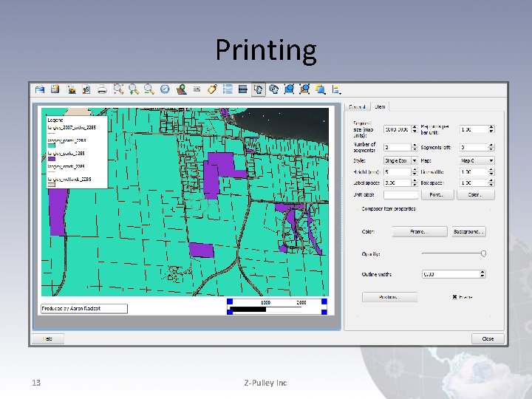This screenshot has height=399, width=532.
Task: Select the Add image tool
Action: click(x=197, y=89)
